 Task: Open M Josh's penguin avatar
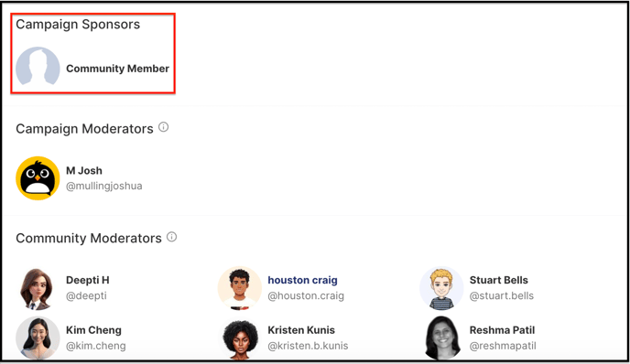coord(38,178)
